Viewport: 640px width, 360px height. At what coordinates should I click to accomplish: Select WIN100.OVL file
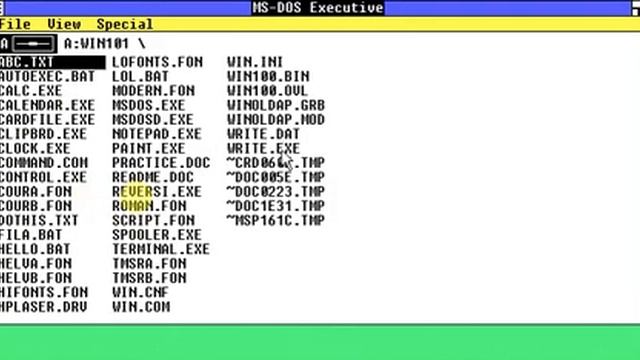click(267, 91)
